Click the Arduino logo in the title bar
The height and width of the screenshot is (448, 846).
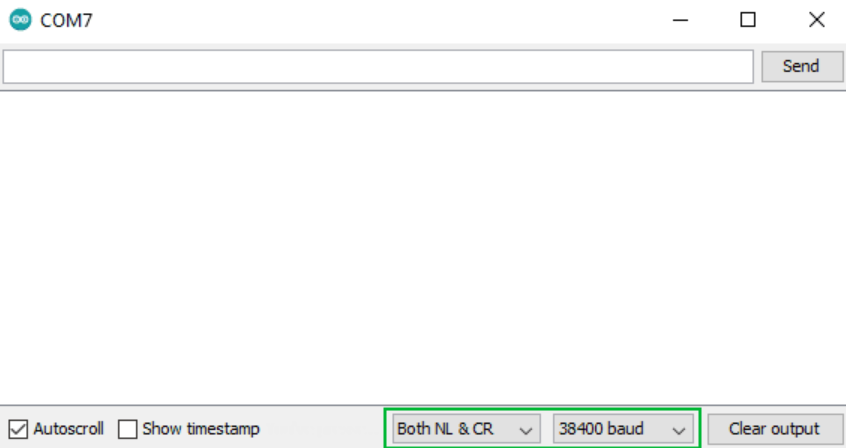pos(21,20)
